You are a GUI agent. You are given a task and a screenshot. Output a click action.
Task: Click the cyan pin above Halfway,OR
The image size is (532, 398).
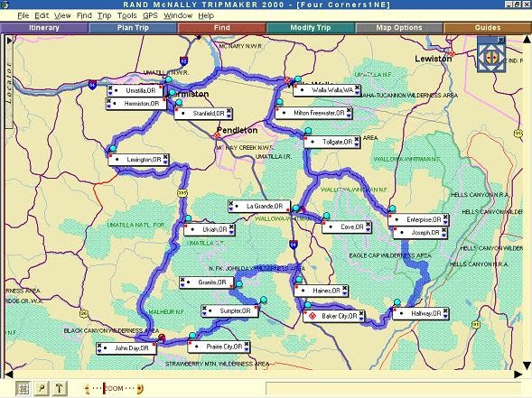397,302
